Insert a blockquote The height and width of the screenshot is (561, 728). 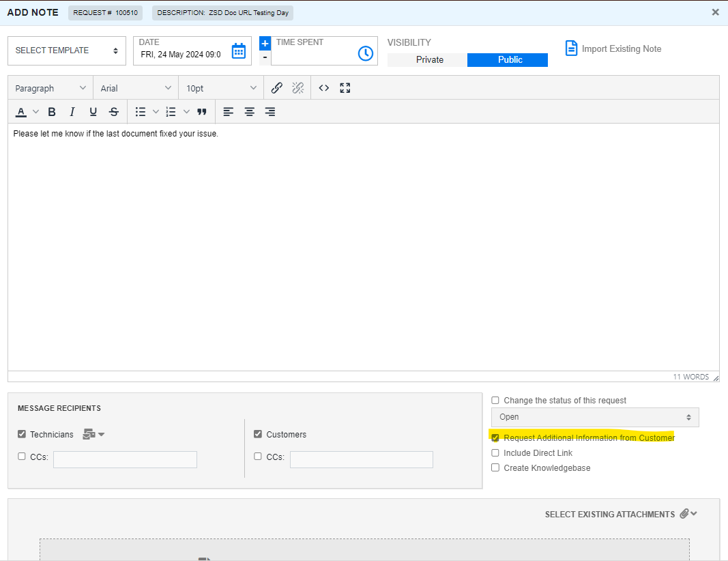pyautogui.click(x=201, y=112)
